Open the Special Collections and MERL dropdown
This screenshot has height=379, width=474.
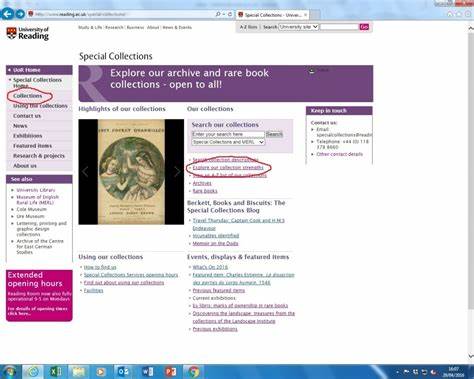(228, 142)
